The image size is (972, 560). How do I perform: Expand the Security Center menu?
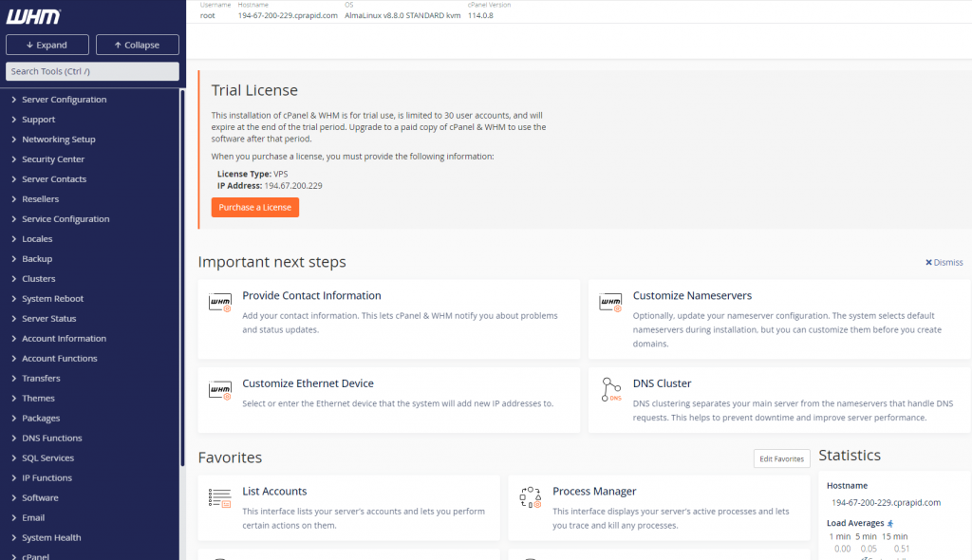pos(53,159)
